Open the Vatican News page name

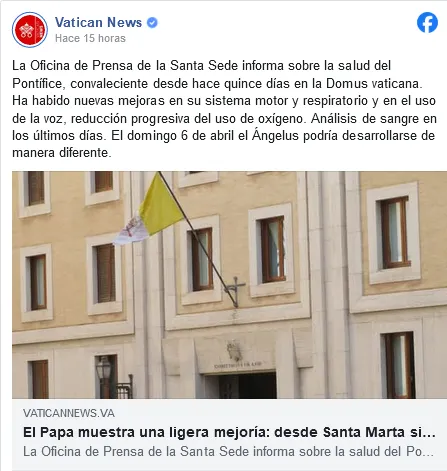click(x=98, y=22)
